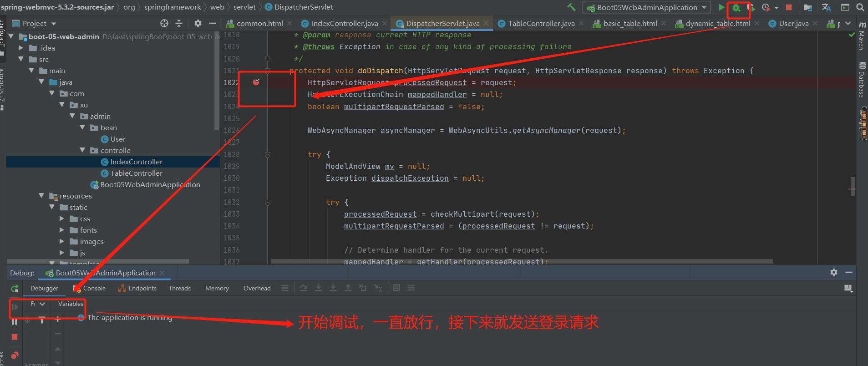Switch to IndexController.java tab
Image resolution: width=868 pixels, height=366 pixels.
344,23
